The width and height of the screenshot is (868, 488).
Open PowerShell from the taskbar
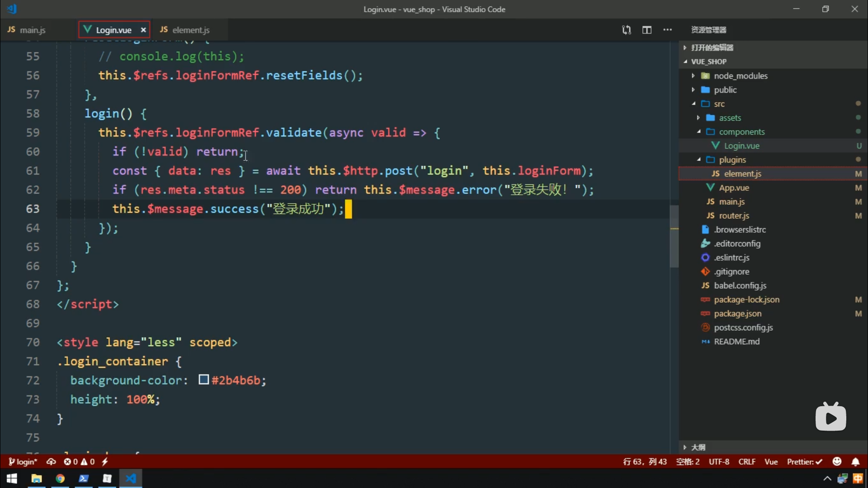(x=84, y=479)
